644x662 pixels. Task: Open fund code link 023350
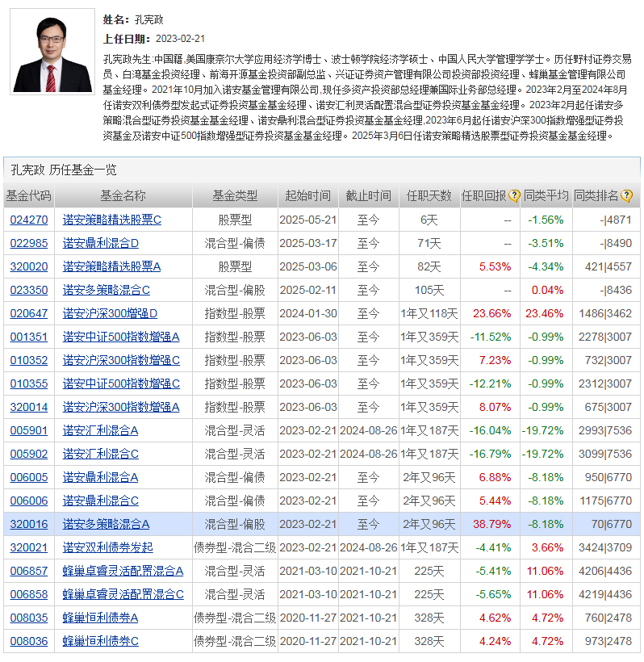coord(29,291)
